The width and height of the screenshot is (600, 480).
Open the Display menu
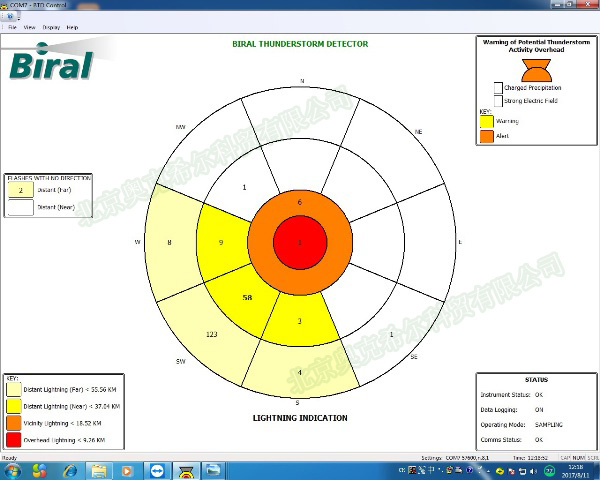pos(51,28)
